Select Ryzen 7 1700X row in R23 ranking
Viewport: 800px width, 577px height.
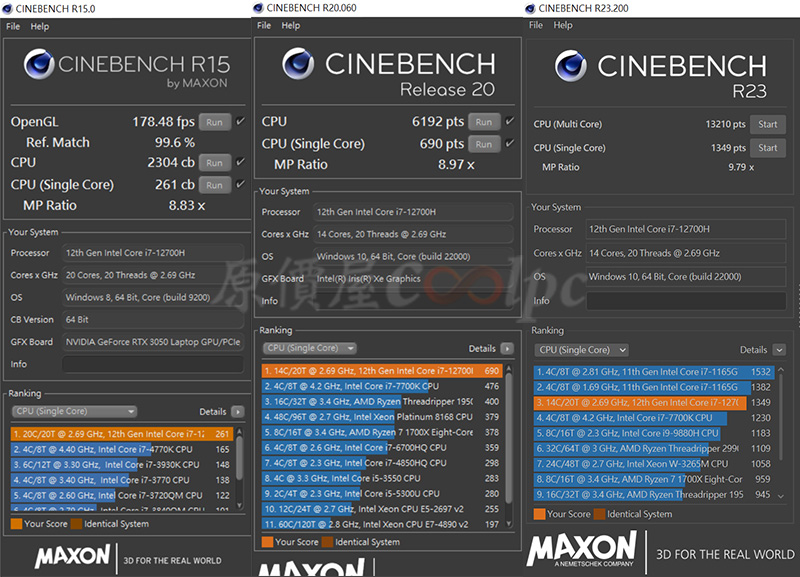(x=654, y=479)
